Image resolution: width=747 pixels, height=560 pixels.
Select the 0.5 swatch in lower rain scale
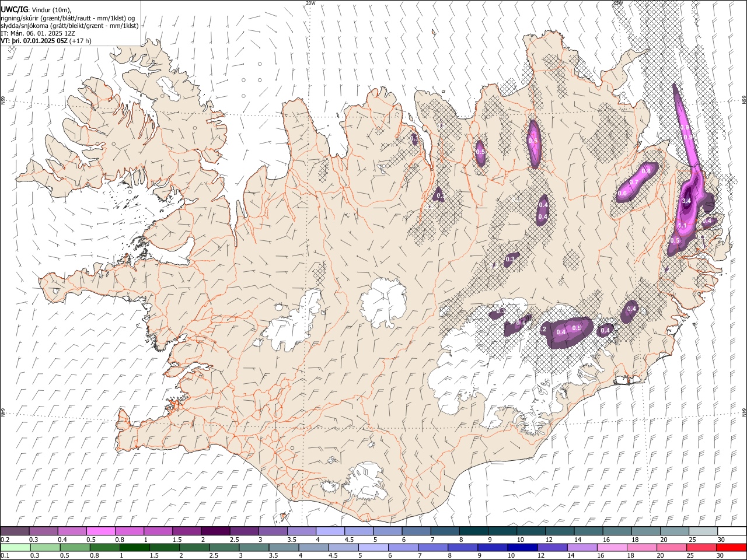75,548
